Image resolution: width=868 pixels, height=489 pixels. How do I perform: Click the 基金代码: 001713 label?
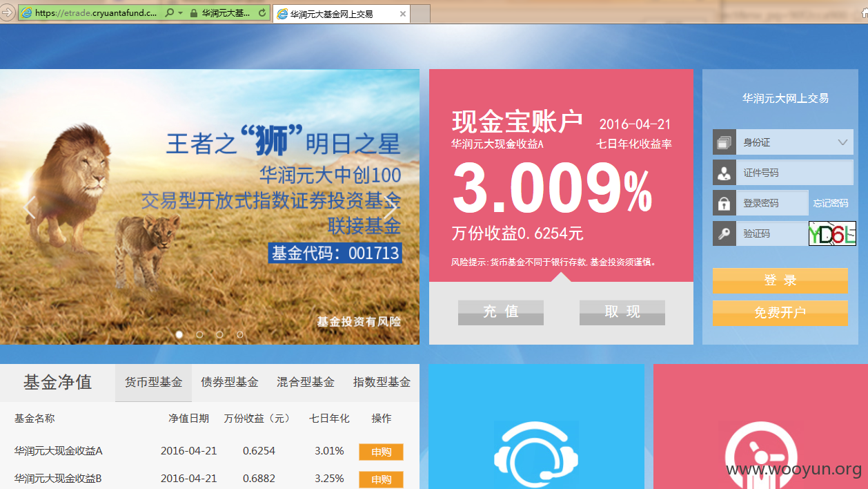point(335,253)
